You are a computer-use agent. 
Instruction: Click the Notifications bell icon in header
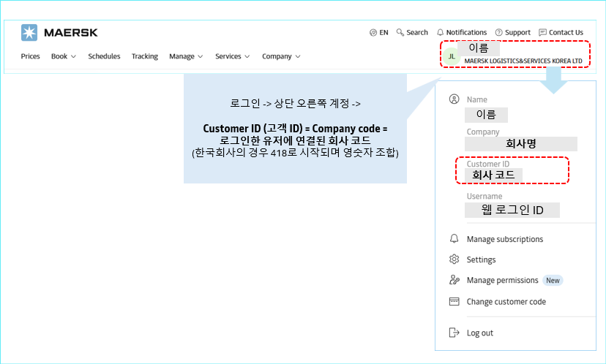(x=441, y=32)
